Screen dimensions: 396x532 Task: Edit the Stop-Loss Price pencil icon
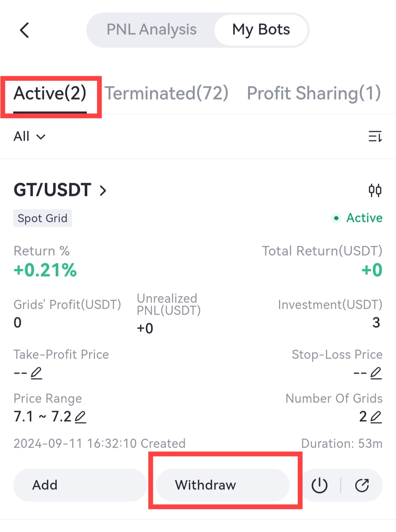376,373
